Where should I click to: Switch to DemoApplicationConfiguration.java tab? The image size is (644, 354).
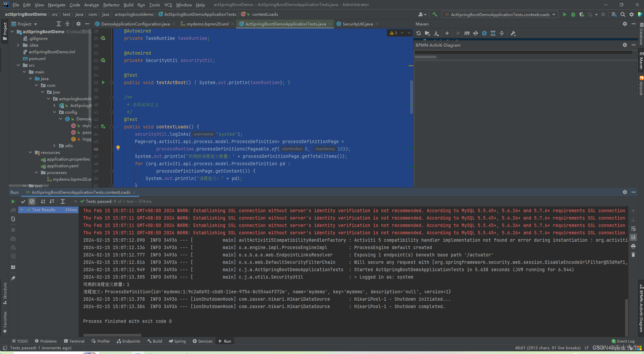pos(135,24)
